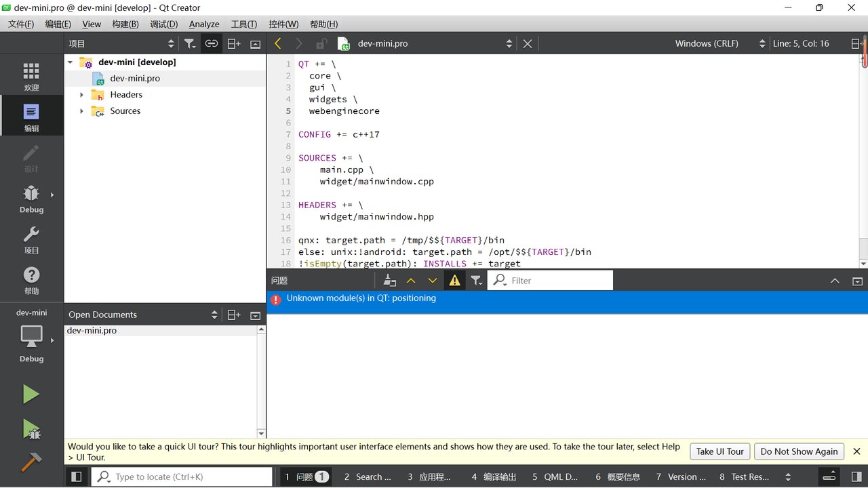The height and width of the screenshot is (488, 868).
Task: Go back in editor navigation history
Action: pos(277,43)
